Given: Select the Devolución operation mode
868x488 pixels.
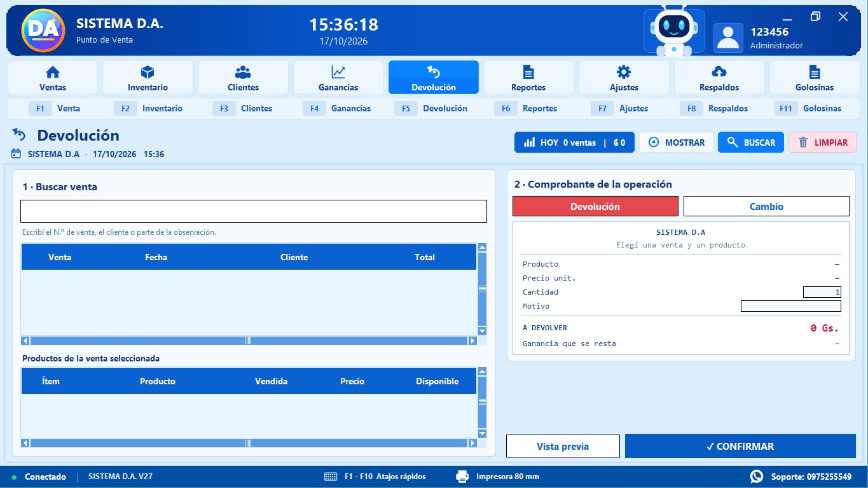Looking at the screenshot, I should click(x=595, y=206).
